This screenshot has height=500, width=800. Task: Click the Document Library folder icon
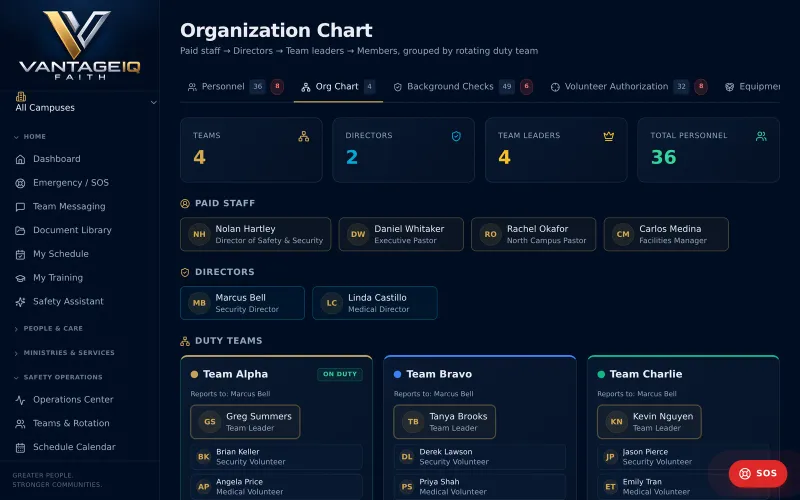(x=20, y=231)
